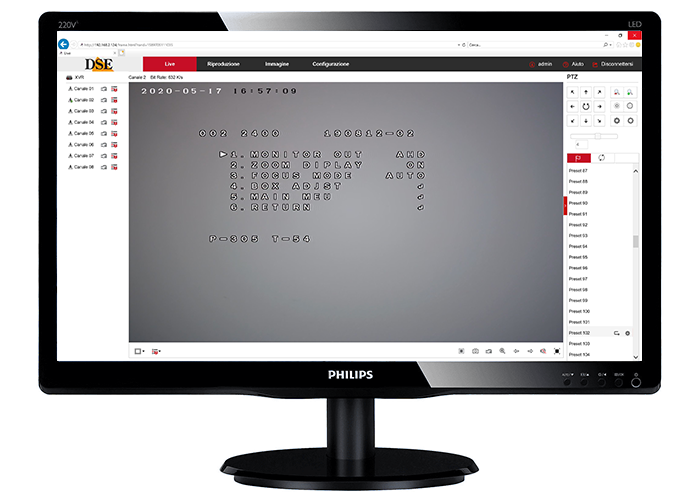The image size is (700, 500).
Task: Click the PTZ auto-rotate center icon
Action: point(585,106)
